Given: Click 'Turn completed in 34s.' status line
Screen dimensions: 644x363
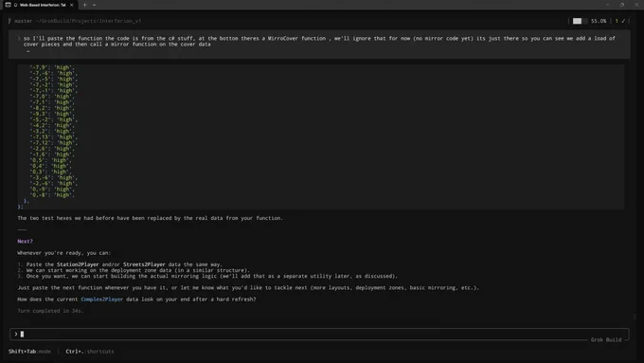Looking at the screenshot, I should [50, 311].
